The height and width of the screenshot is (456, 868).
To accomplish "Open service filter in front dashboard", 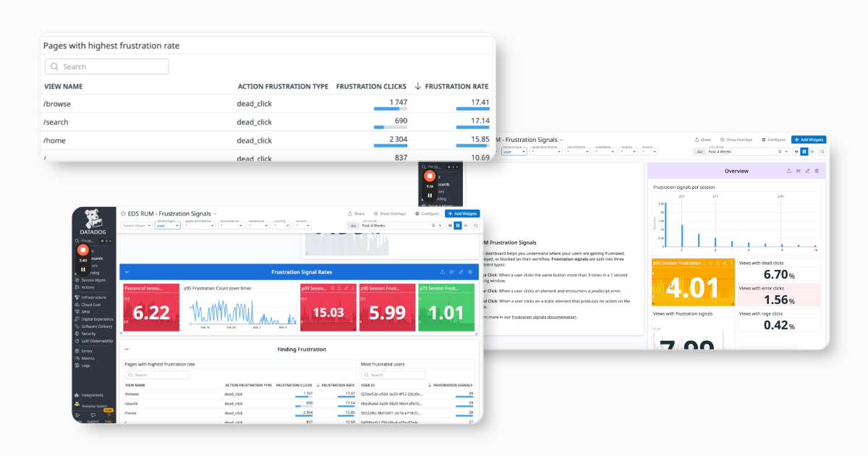I will (x=302, y=226).
